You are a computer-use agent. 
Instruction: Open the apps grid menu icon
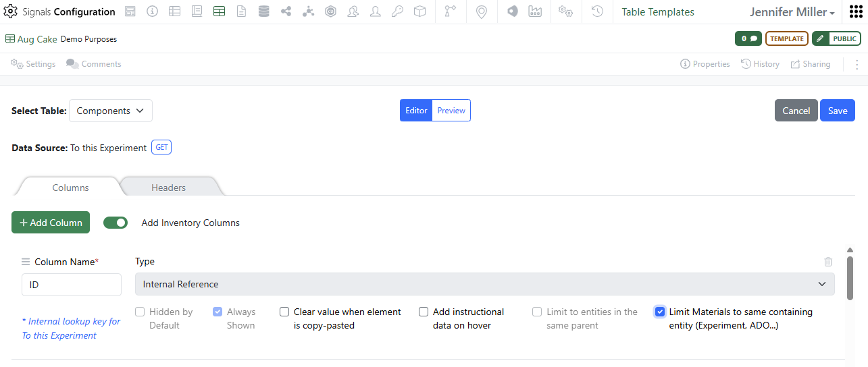click(855, 11)
